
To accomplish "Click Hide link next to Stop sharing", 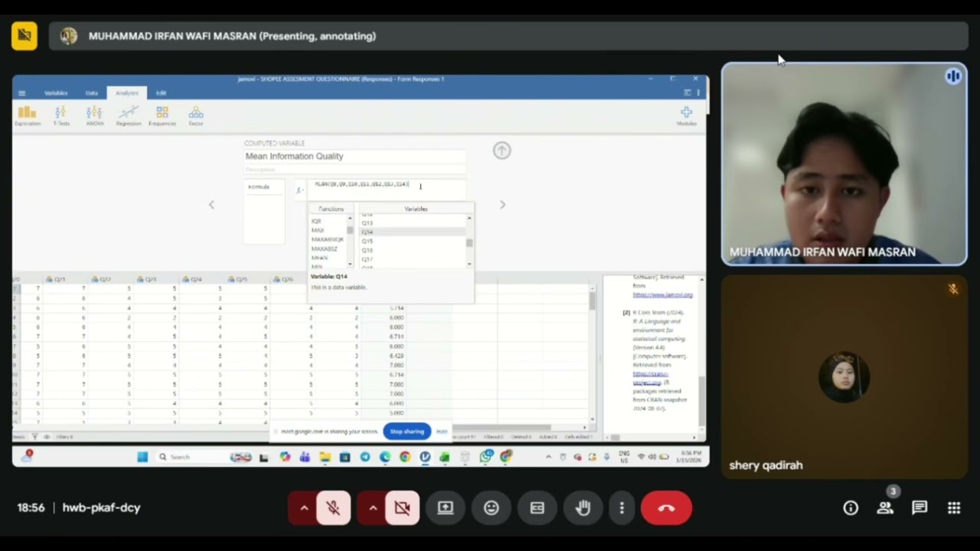I will coord(442,432).
